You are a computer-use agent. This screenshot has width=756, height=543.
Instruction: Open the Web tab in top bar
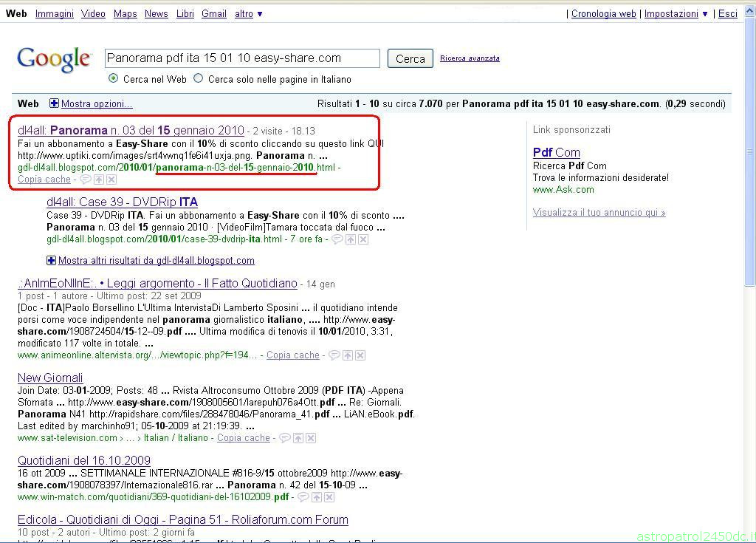pyautogui.click(x=16, y=13)
